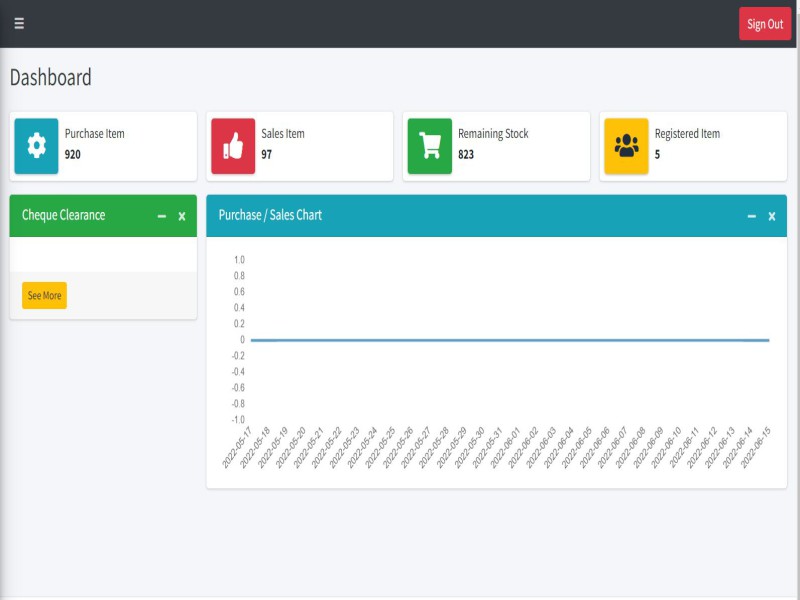Screen dimensions: 800x600
Task: Select the Purchase Item label
Action: (x=95, y=134)
